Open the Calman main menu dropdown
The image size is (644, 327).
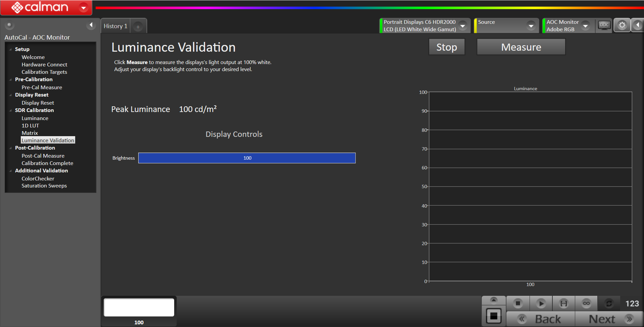(x=84, y=7)
